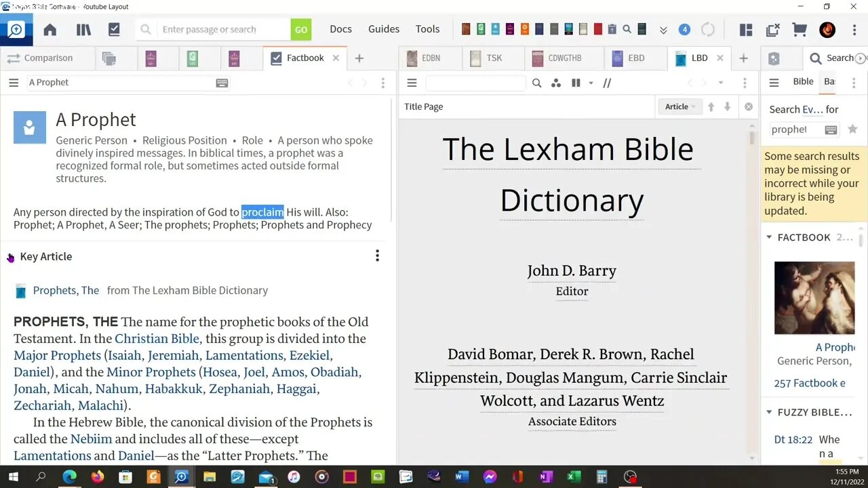Open the Search panel hamburger menu
The image size is (868, 488).
[x=774, y=83]
